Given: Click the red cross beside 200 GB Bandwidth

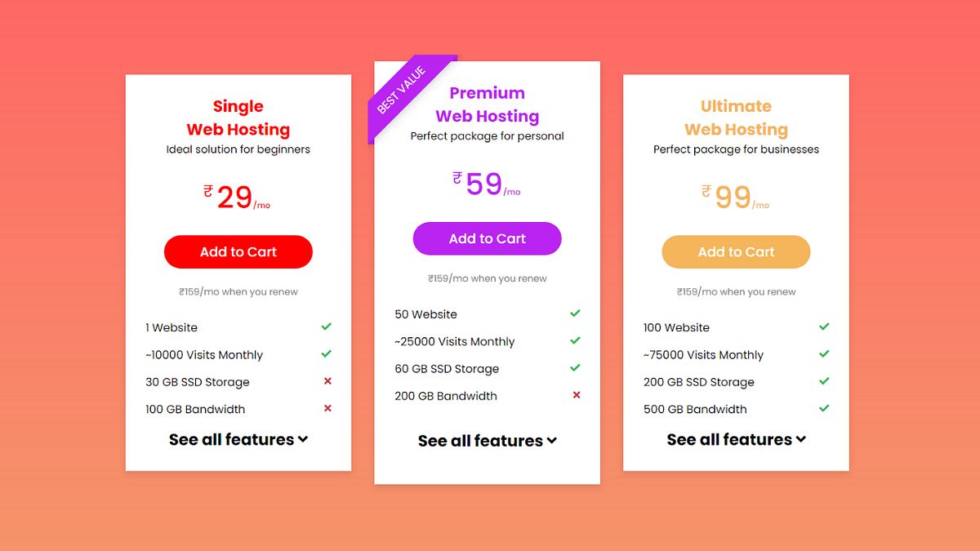Looking at the screenshot, I should 576,395.
